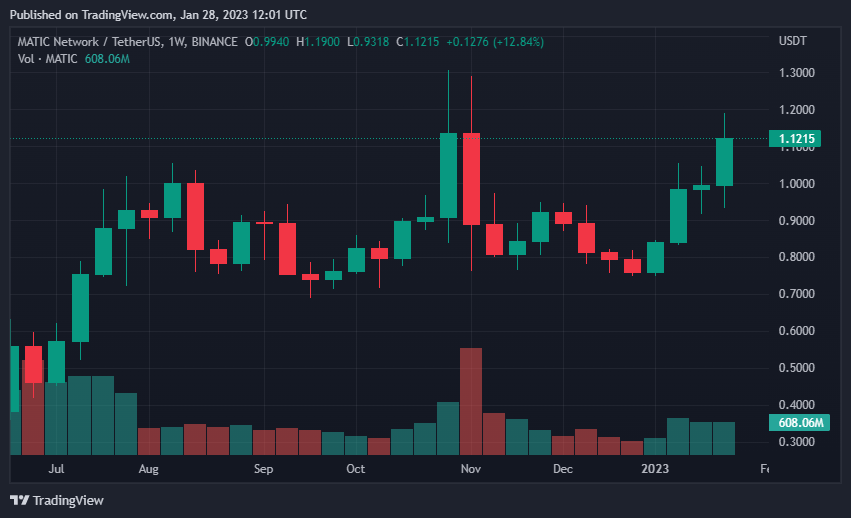The width and height of the screenshot is (851, 518).
Task: Click the Sep time axis label
Action: [x=263, y=469]
